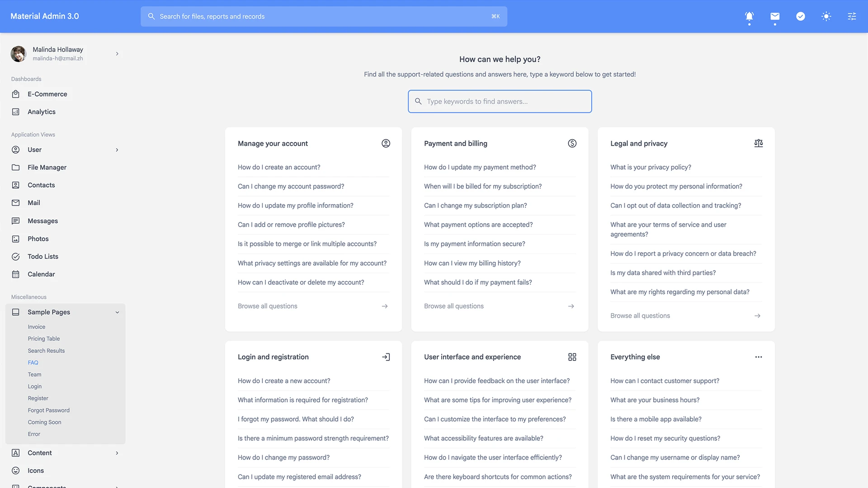Image resolution: width=868 pixels, height=488 pixels.
Task: Open 'How do I create an account?'
Action: (x=279, y=167)
